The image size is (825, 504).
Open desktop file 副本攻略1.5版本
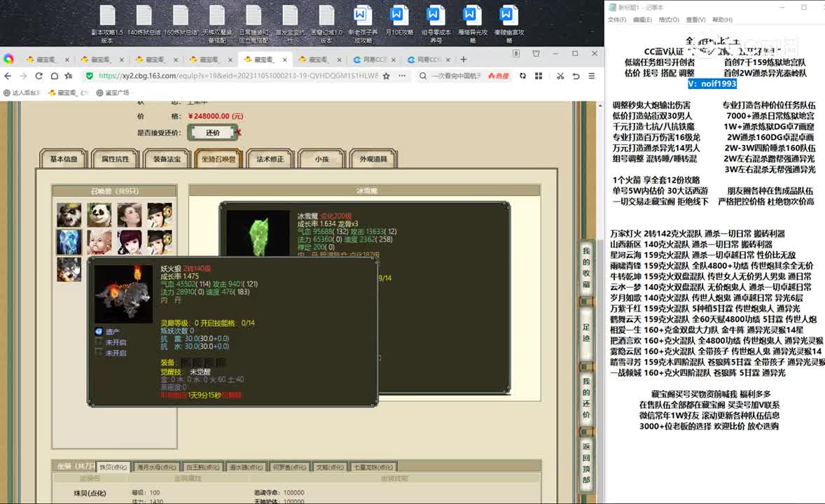[x=107, y=24]
